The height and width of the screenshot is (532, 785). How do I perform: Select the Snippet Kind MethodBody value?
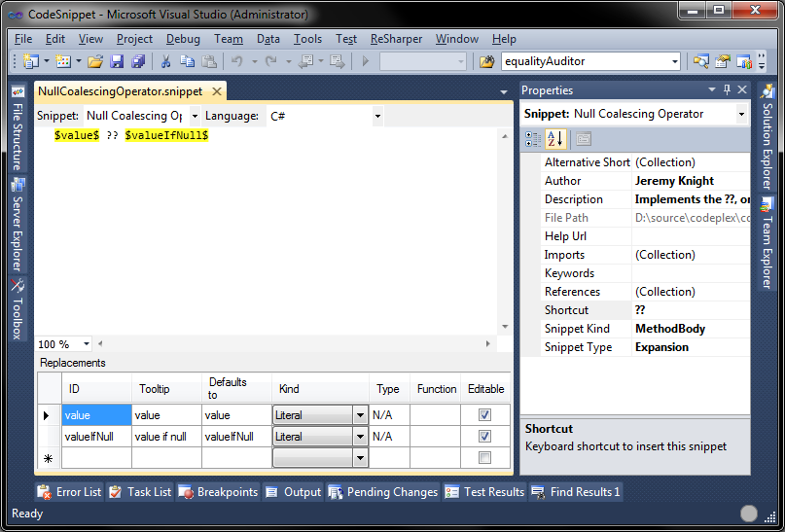pyautogui.click(x=670, y=329)
